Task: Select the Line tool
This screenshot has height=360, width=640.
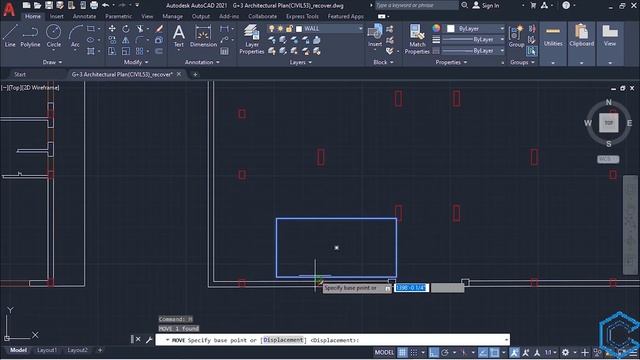Action: 10,36
